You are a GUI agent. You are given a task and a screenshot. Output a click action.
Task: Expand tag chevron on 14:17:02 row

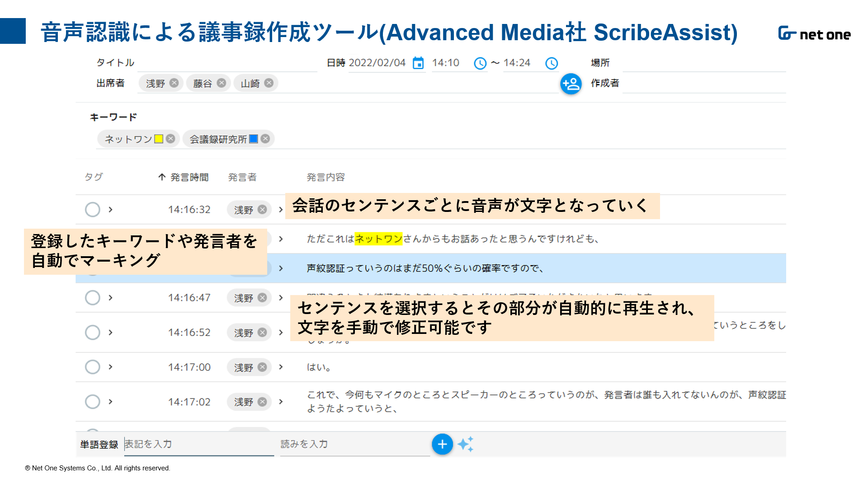pyautogui.click(x=110, y=402)
